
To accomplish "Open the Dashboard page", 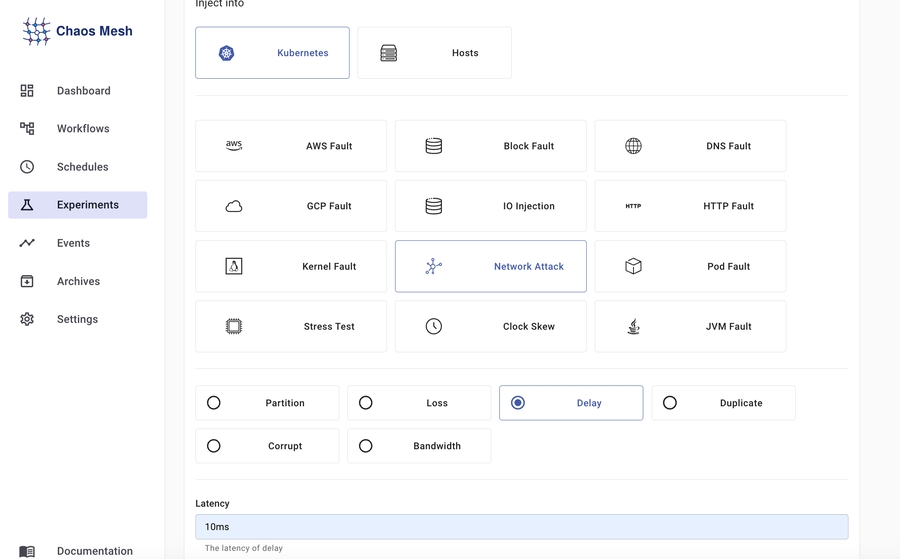I will (83, 91).
